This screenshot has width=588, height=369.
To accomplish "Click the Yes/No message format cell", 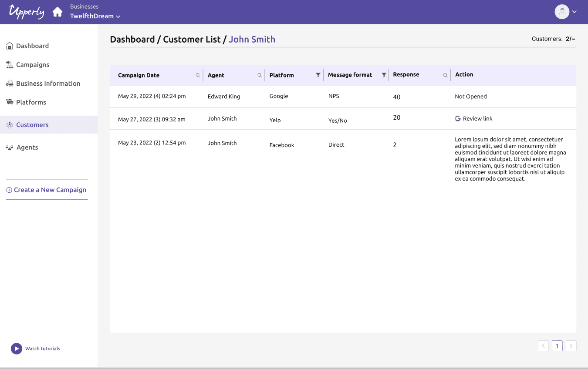I will 338,121.
